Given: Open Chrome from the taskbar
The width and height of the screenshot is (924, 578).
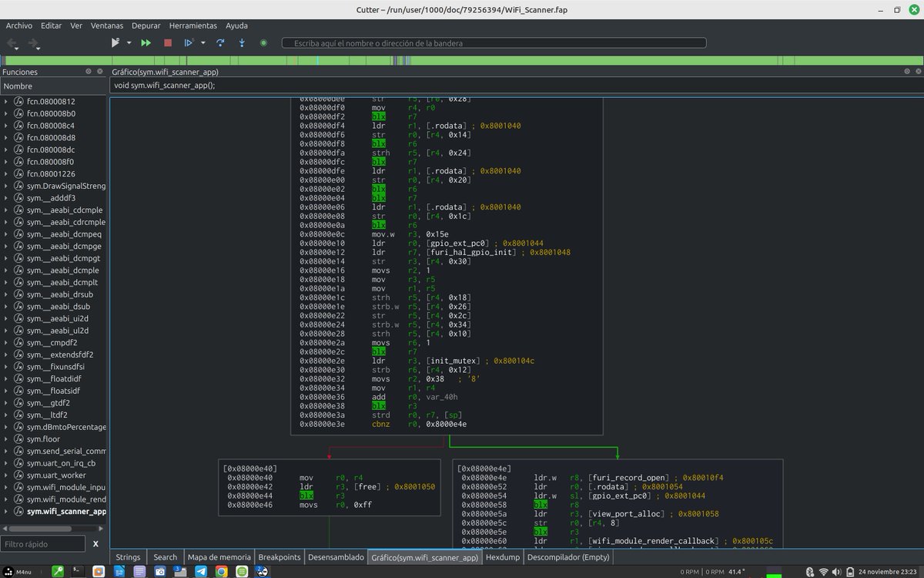Looking at the screenshot, I should tap(221, 572).
